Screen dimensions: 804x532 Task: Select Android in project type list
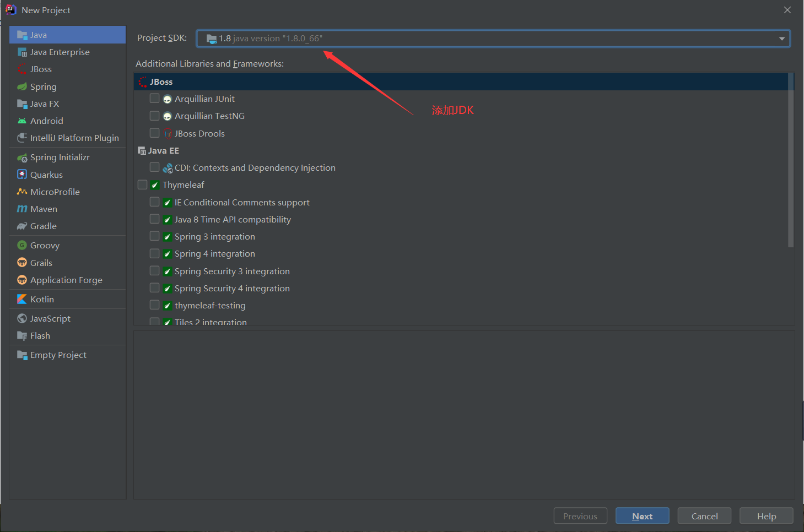coord(67,121)
